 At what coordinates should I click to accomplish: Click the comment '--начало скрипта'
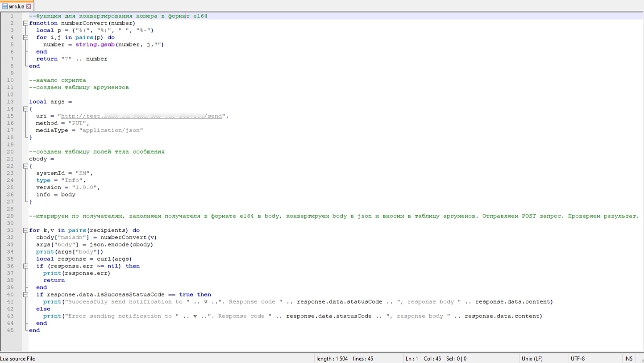(x=58, y=80)
